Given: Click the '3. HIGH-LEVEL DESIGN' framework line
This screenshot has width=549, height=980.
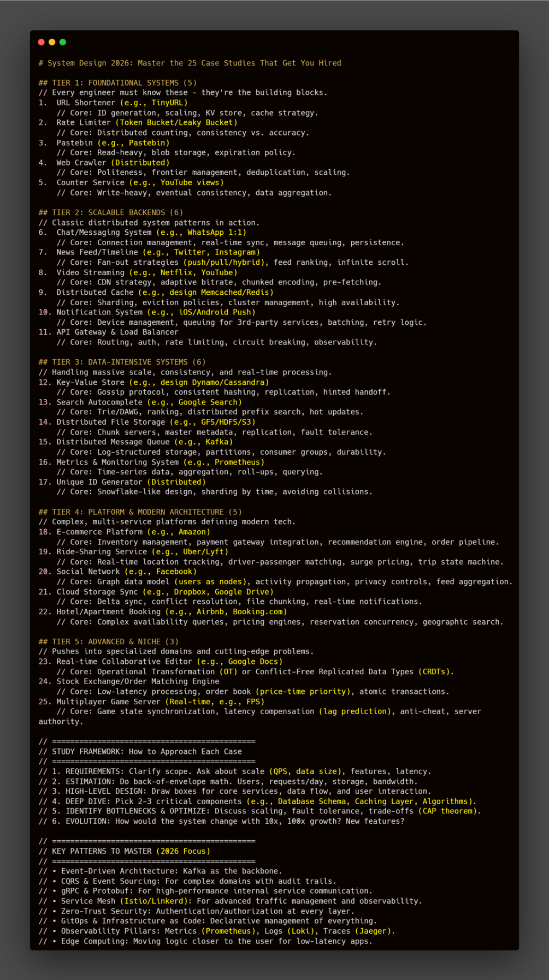Looking at the screenshot, I should tap(235, 792).
